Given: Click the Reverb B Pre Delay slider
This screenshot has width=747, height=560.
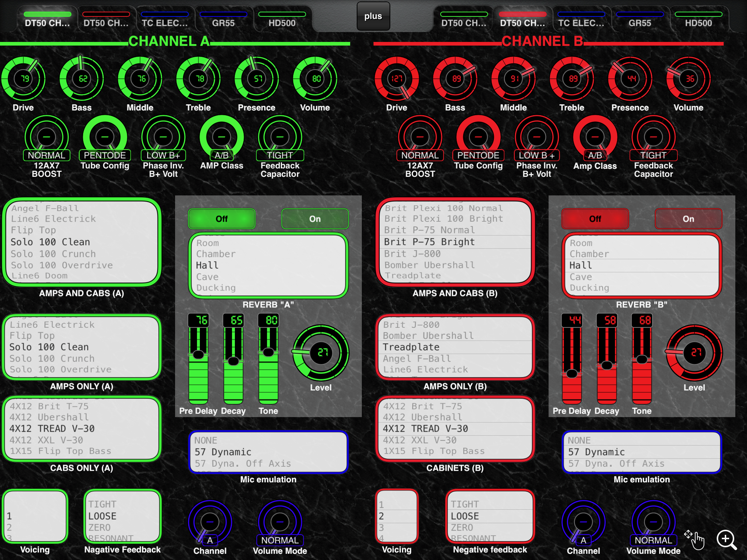Looking at the screenshot, I should click(572, 359).
